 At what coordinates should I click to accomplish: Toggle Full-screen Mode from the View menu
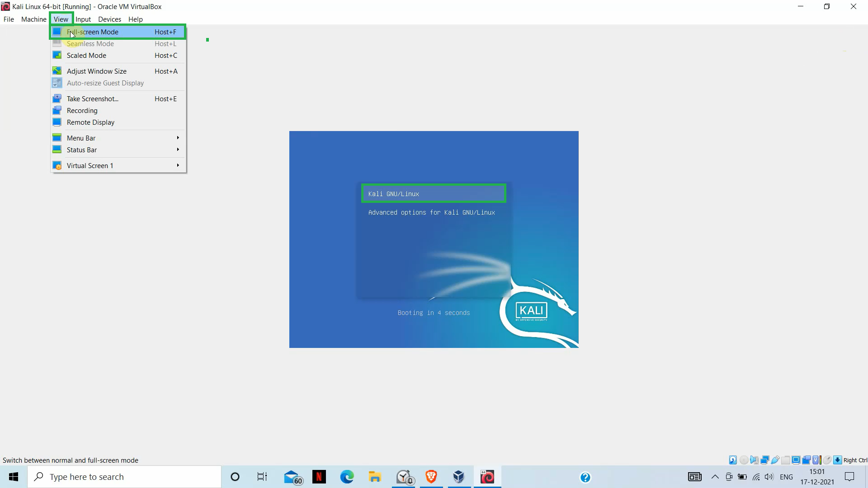pyautogui.click(x=93, y=32)
